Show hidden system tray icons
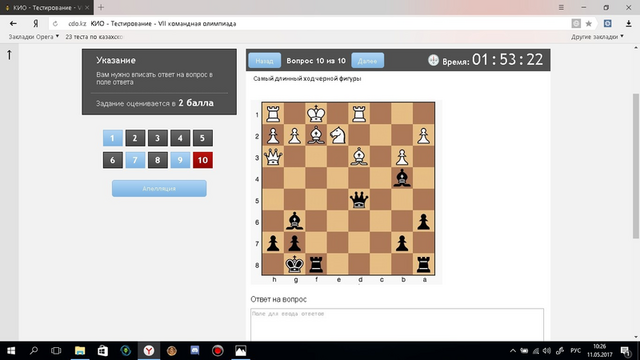Screen dimensions: 640x360 (x=513, y=351)
